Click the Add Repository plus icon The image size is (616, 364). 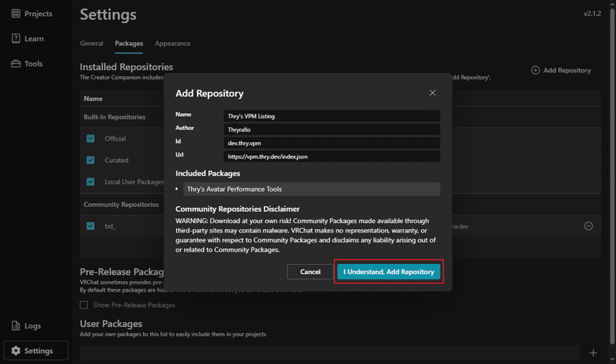[x=535, y=70]
